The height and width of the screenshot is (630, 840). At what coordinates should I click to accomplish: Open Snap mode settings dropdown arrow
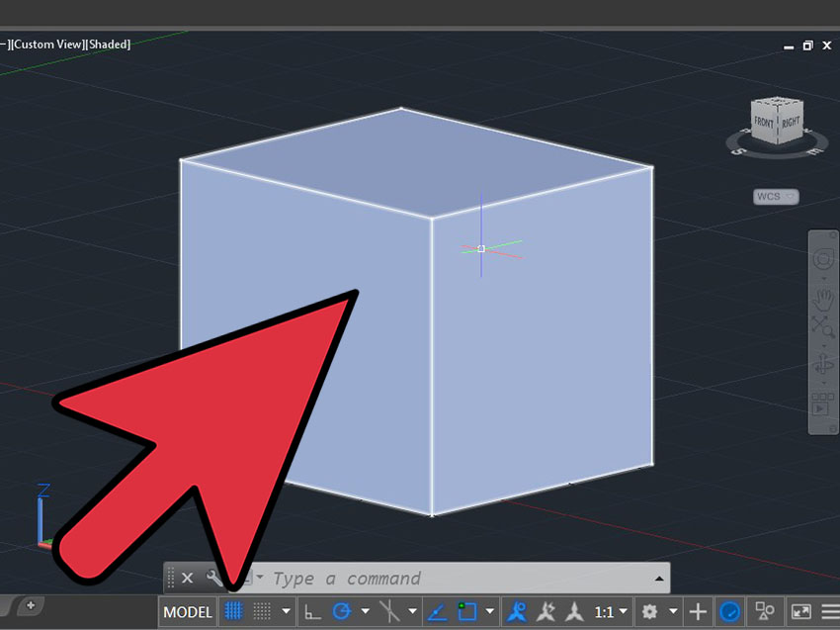(286, 611)
